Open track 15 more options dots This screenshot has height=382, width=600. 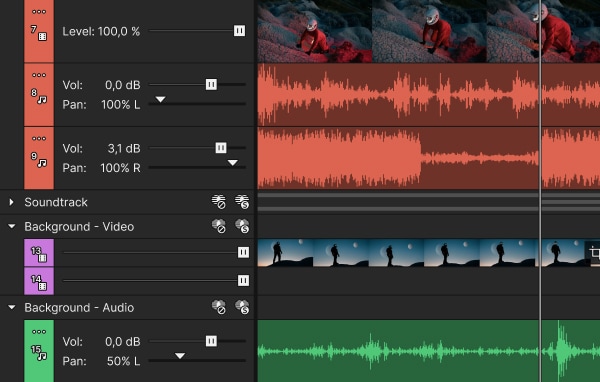pos(39,332)
